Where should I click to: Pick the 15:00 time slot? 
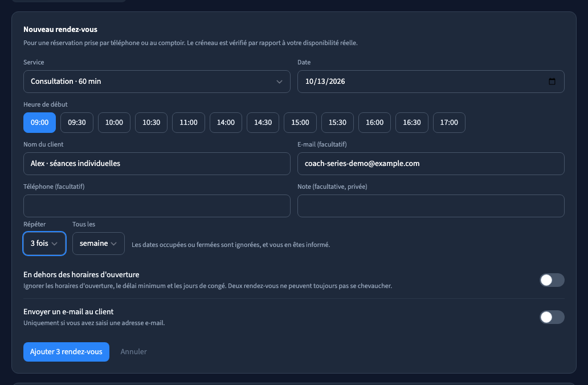(x=300, y=123)
